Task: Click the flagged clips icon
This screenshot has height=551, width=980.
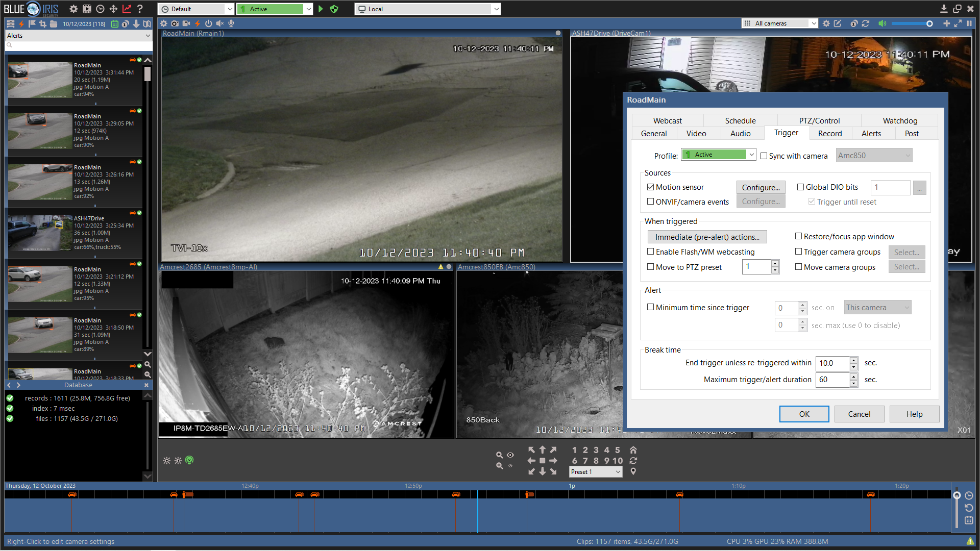Action: (x=32, y=23)
